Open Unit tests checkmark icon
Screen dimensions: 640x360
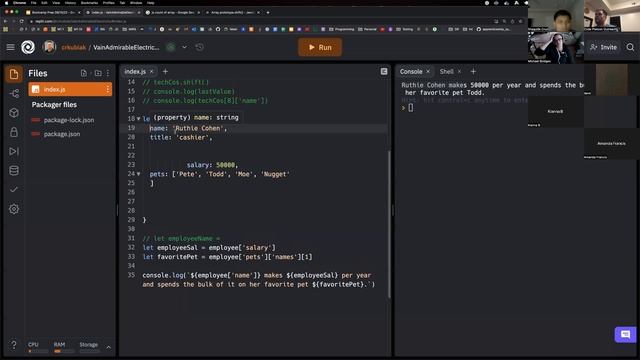pyautogui.click(x=14, y=189)
